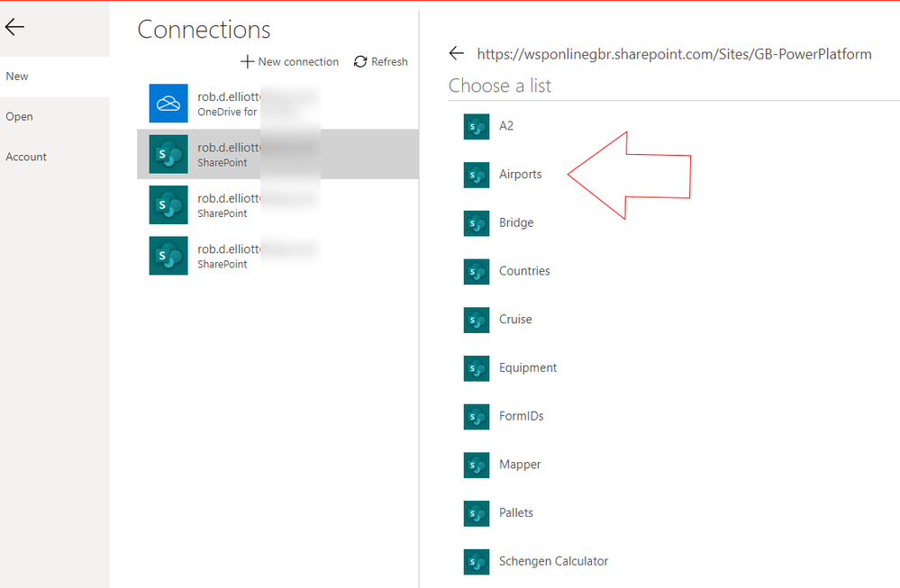This screenshot has height=588, width=900.
Task: Click the SharePoint icon beside Airports
Action: tap(477, 175)
